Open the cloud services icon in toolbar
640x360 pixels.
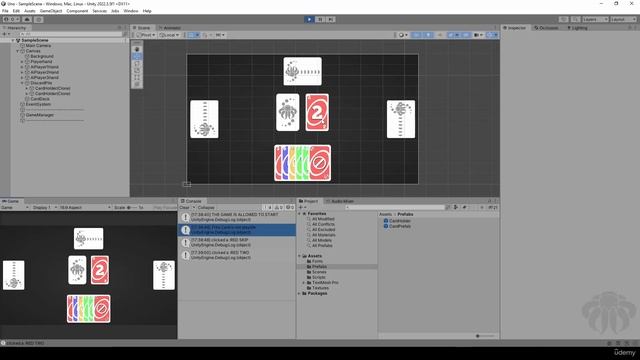27,19
